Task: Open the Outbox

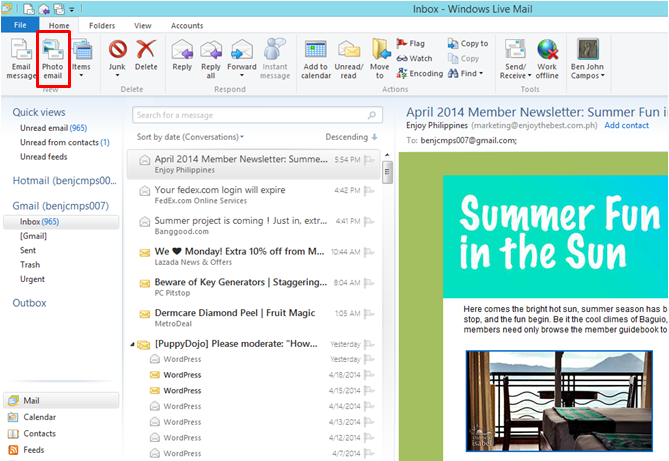Action: point(29,303)
